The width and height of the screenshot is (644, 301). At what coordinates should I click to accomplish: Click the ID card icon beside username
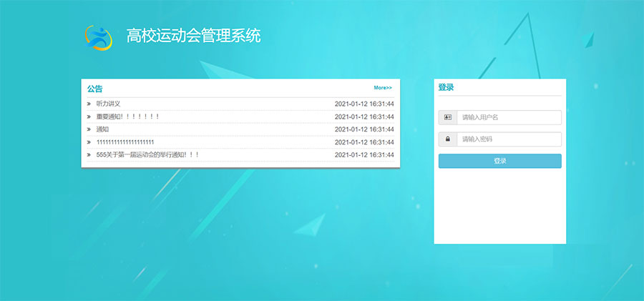tap(448, 117)
